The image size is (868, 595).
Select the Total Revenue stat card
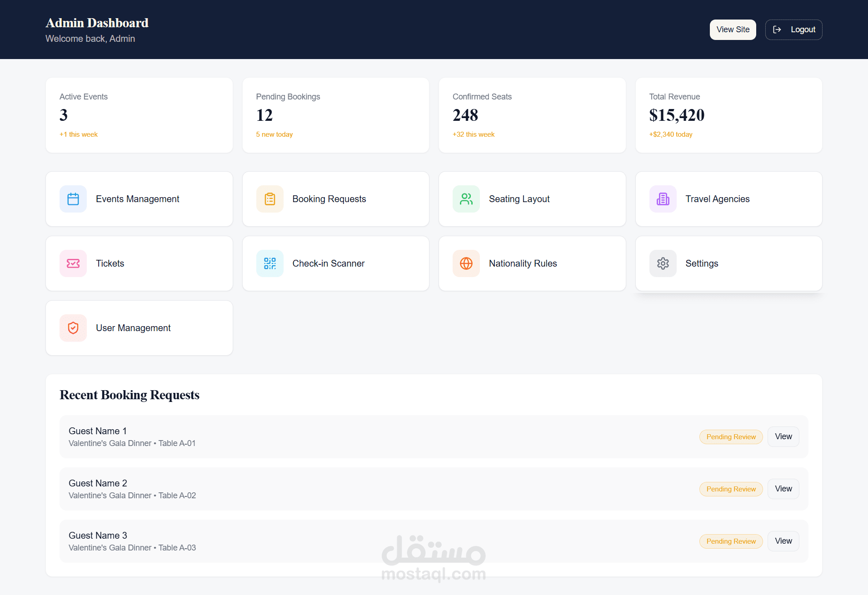729,115
